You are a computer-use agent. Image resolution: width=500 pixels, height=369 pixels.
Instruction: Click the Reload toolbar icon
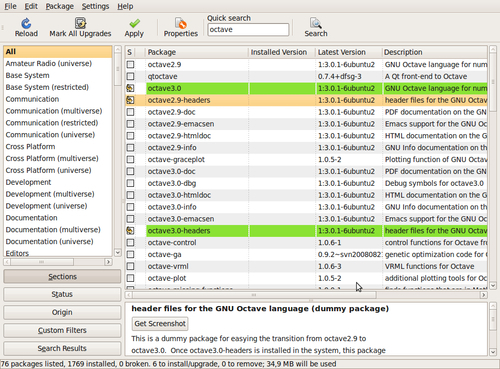pyautogui.click(x=26, y=23)
